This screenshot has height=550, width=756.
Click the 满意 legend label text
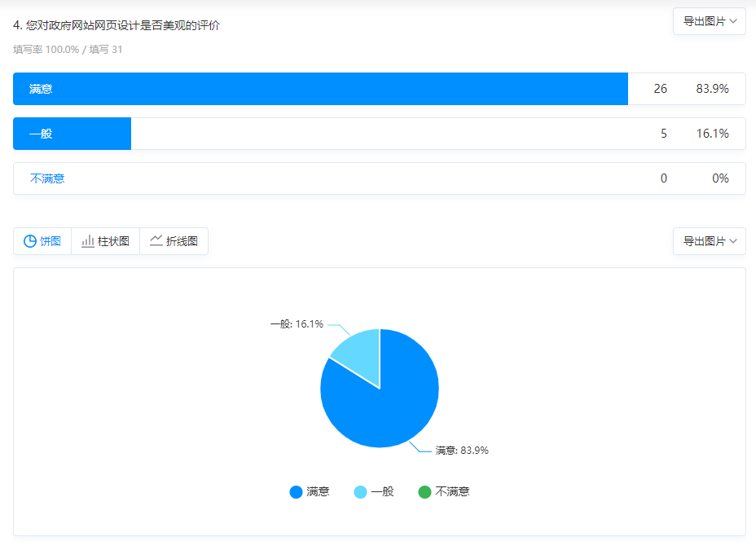pos(318,491)
